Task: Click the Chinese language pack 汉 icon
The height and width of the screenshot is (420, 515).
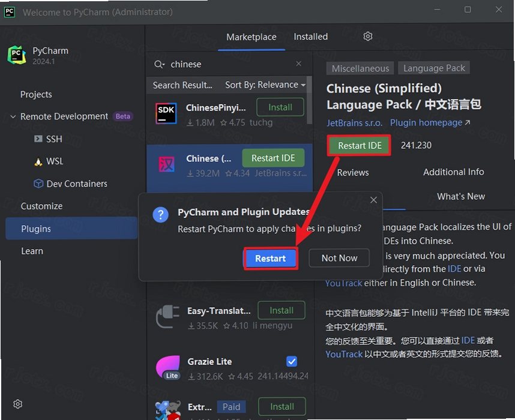Action: (167, 164)
